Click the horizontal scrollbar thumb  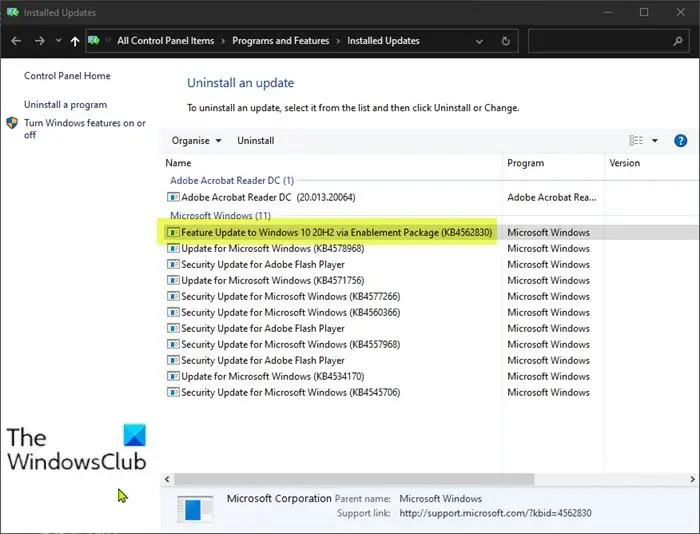[x=354, y=479]
